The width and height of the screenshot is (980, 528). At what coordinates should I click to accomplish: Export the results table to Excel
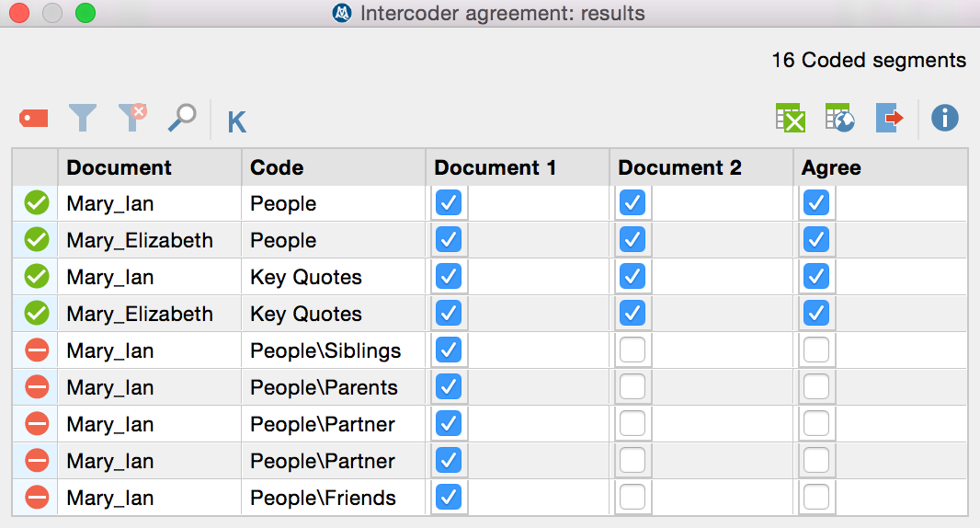790,118
